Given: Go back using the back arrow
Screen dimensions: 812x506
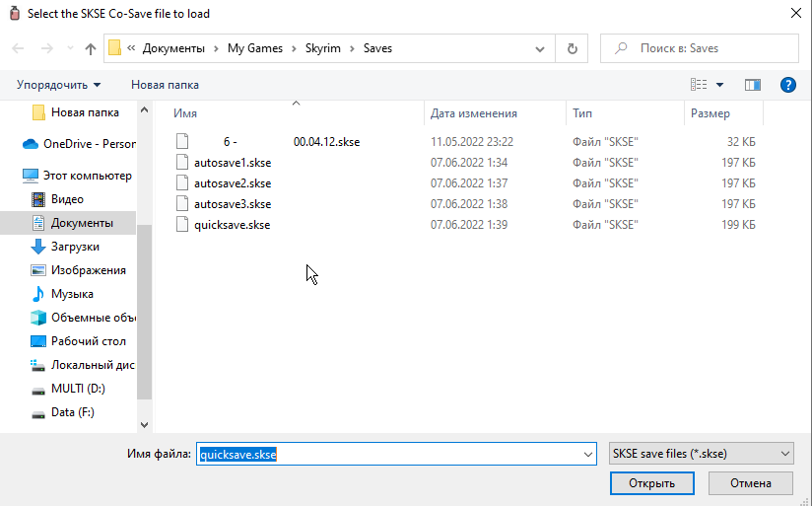Looking at the screenshot, I should pos(18,48).
